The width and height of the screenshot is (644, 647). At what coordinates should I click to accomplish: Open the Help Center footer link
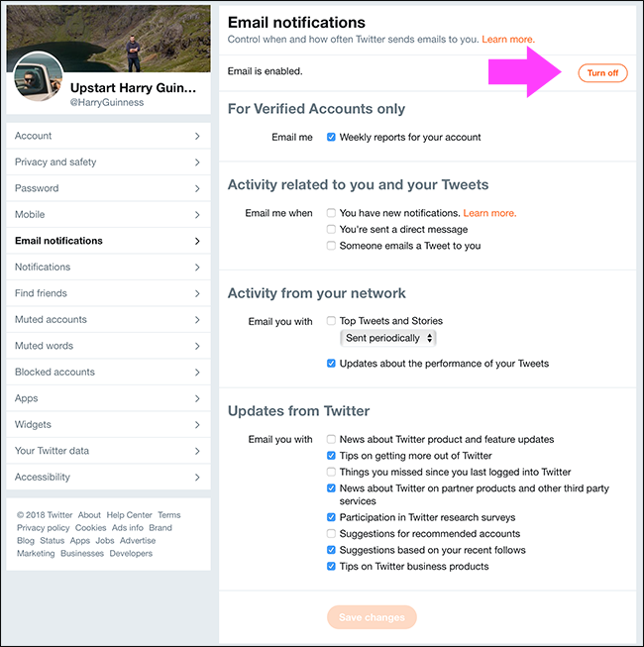coord(129,515)
